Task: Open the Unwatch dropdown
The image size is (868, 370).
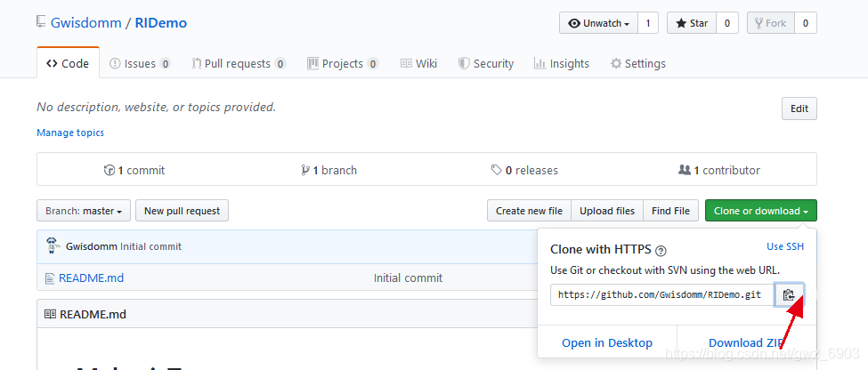Action: tap(599, 23)
